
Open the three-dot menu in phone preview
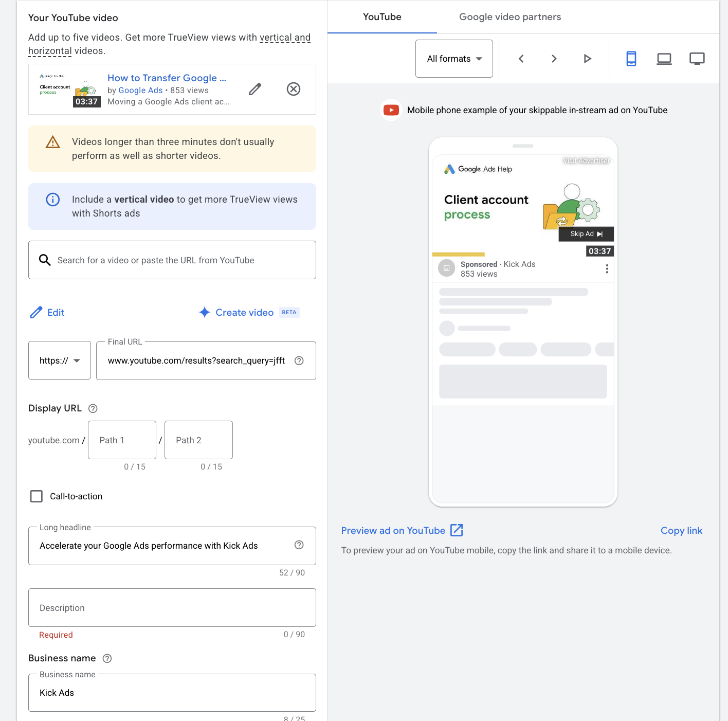607,269
